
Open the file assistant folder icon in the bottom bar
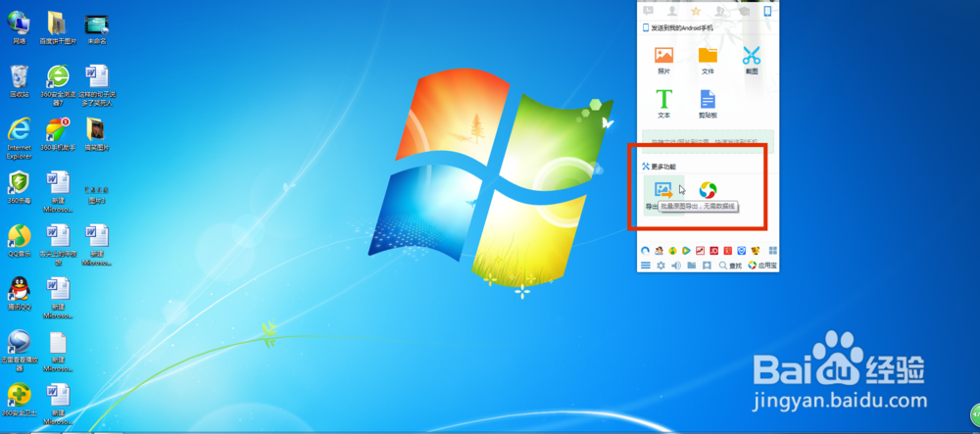[x=691, y=265]
